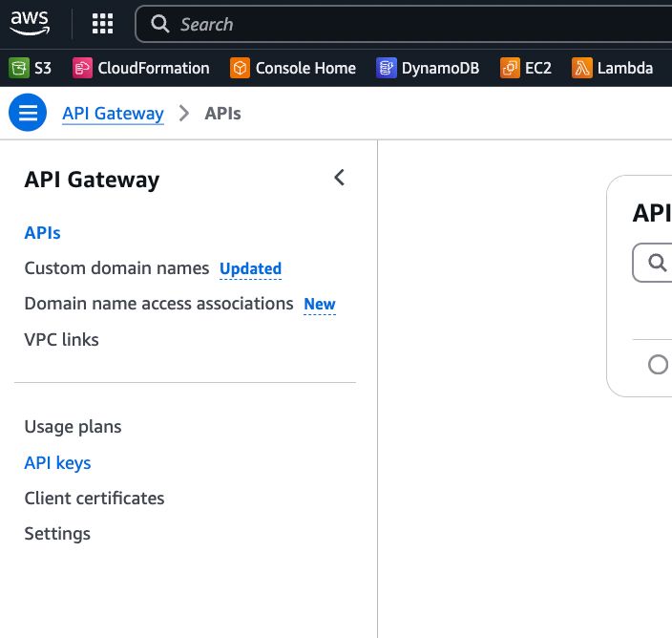
Task: Click the New badge
Action: 320,304
